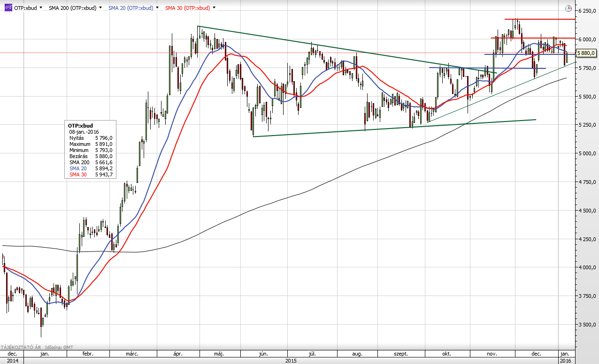Click the OTP:xbud title inside the data box
The height and width of the screenshot is (364, 599).
80,126
